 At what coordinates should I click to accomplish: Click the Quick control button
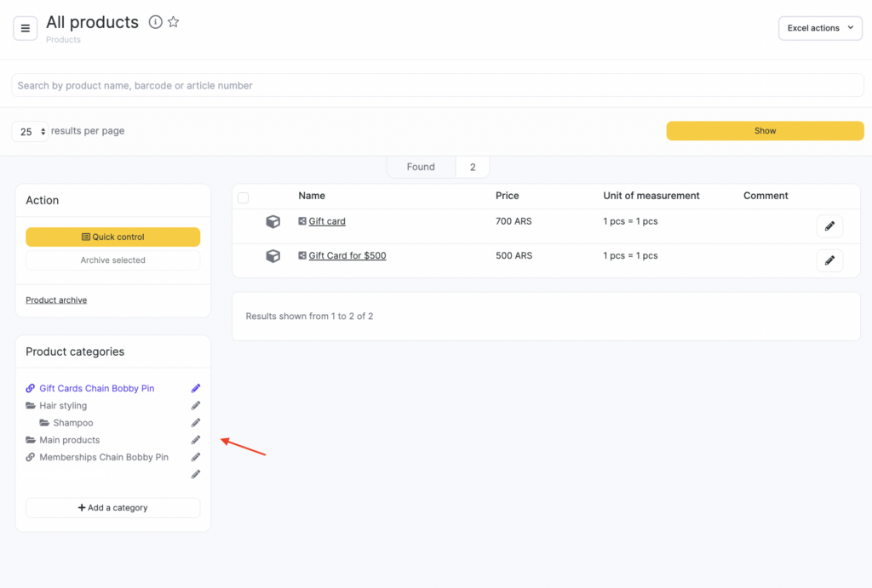(x=112, y=237)
